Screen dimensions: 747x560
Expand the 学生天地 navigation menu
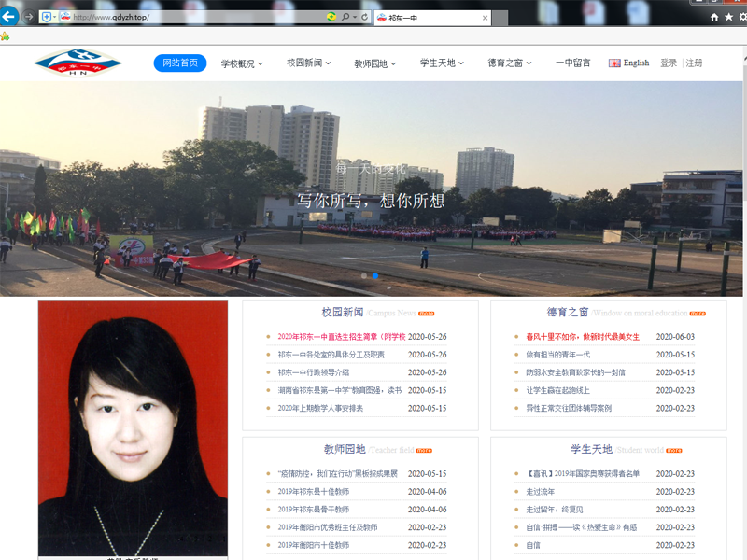[442, 63]
